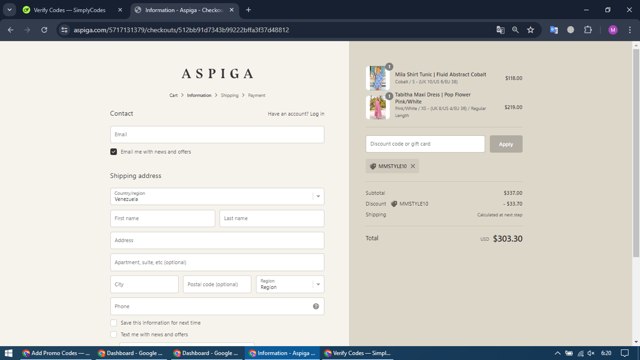640x360 pixels.
Task: Show hidden system tray icons
Action: (557, 353)
